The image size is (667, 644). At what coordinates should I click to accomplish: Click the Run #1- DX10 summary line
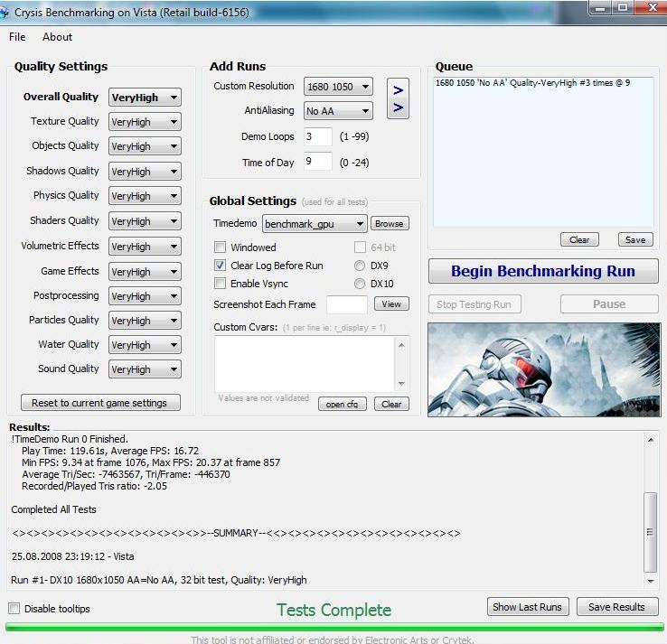tap(159, 580)
